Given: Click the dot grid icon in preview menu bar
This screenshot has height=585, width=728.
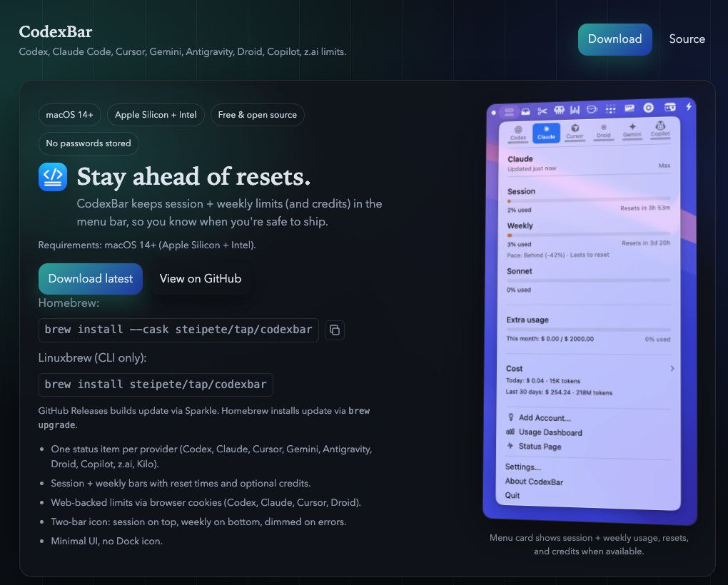Looking at the screenshot, I should point(610,108).
